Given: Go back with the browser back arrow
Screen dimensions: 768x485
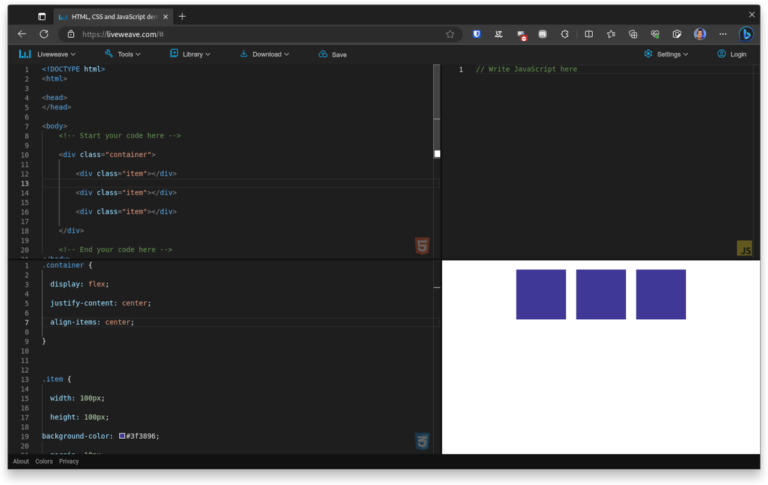Looking at the screenshot, I should click(22, 34).
